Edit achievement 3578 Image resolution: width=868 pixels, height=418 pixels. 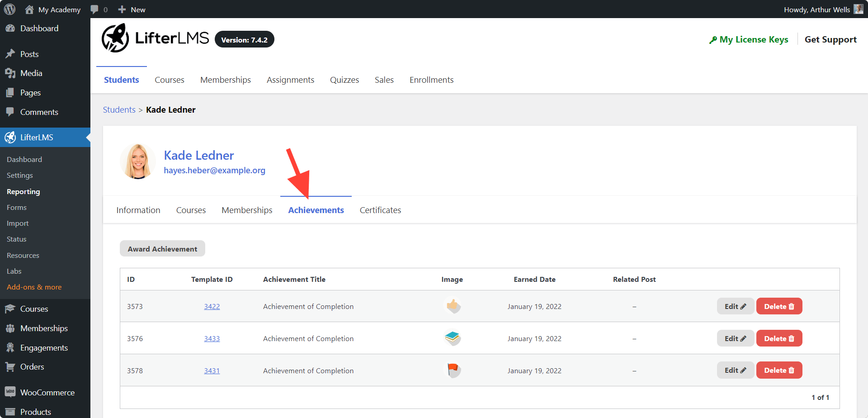point(735,370)
